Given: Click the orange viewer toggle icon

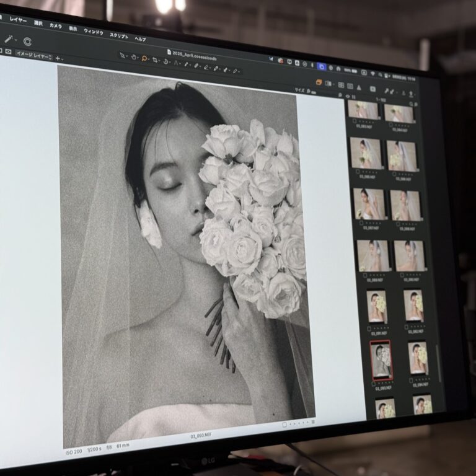Looking at the screenshot, I should click(319, 82).
